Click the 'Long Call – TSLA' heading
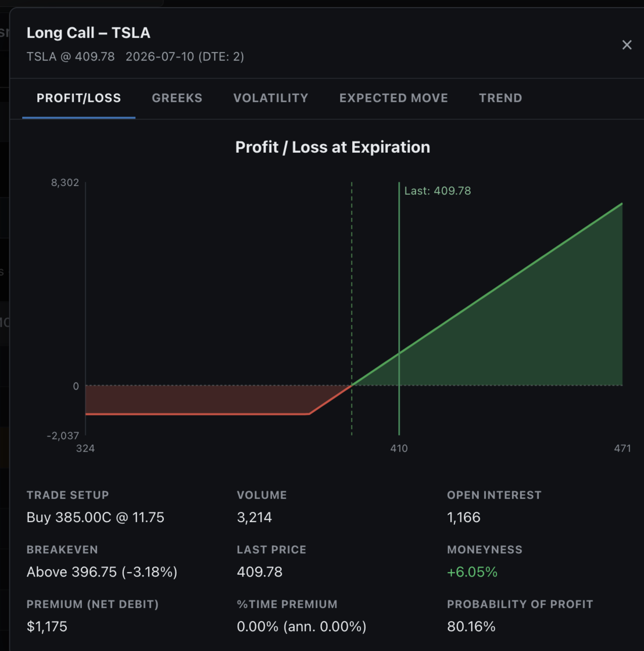This screenshot has width=644, height=651. 88,33
